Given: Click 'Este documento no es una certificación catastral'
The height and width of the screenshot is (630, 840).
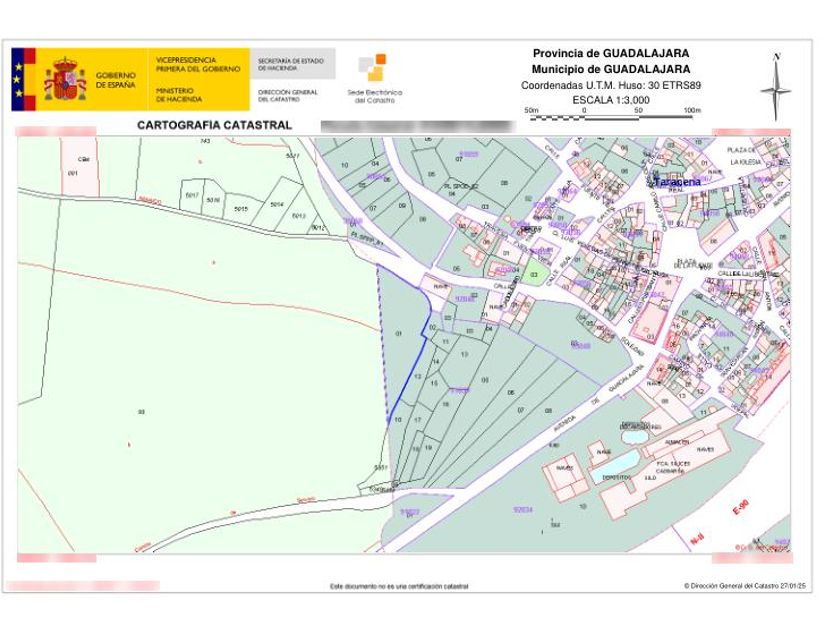Looking at the screenshot, I should coord(399,587).
